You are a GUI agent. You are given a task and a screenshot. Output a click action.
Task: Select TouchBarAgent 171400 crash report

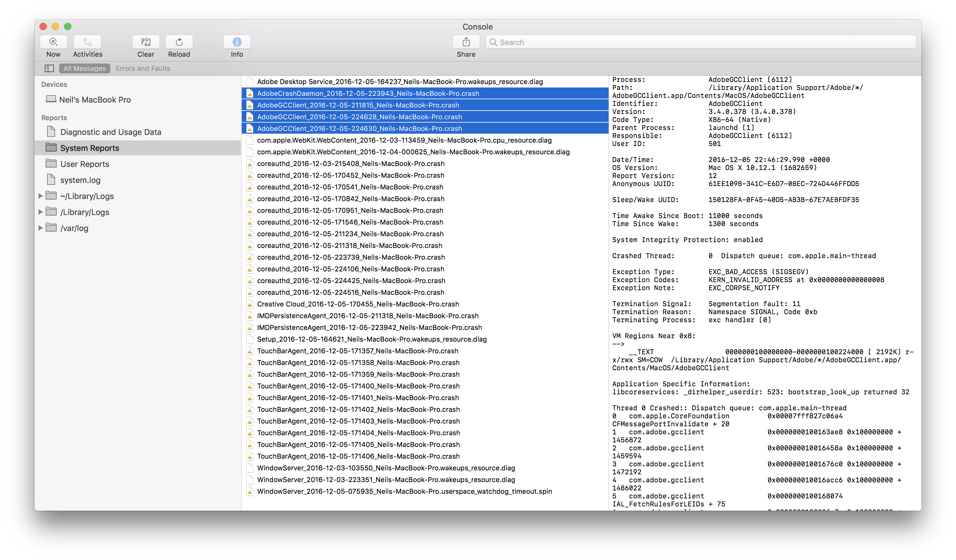425,386
